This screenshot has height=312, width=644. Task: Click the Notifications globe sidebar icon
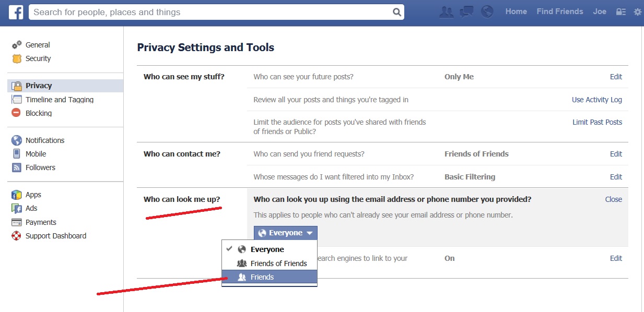point(17,140)
